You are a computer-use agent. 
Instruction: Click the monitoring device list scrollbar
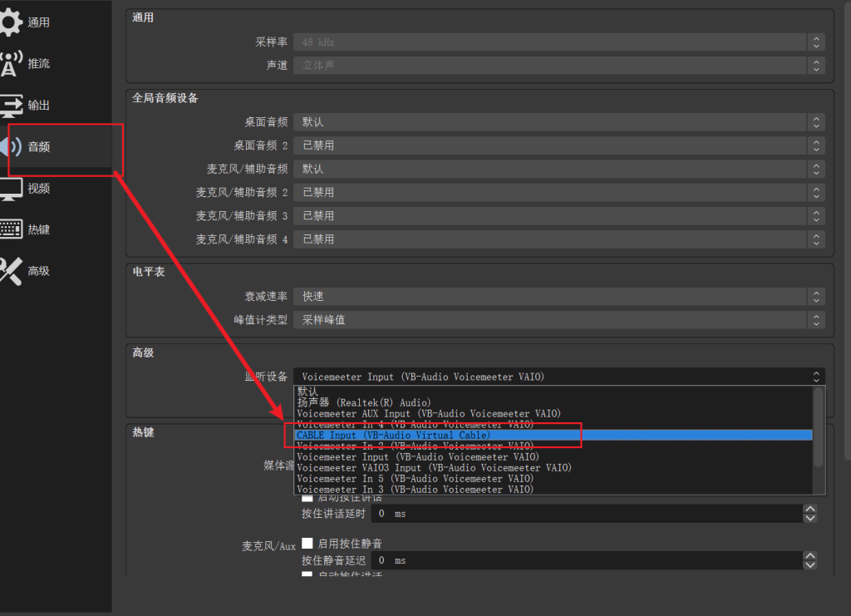tap(819, 427)
